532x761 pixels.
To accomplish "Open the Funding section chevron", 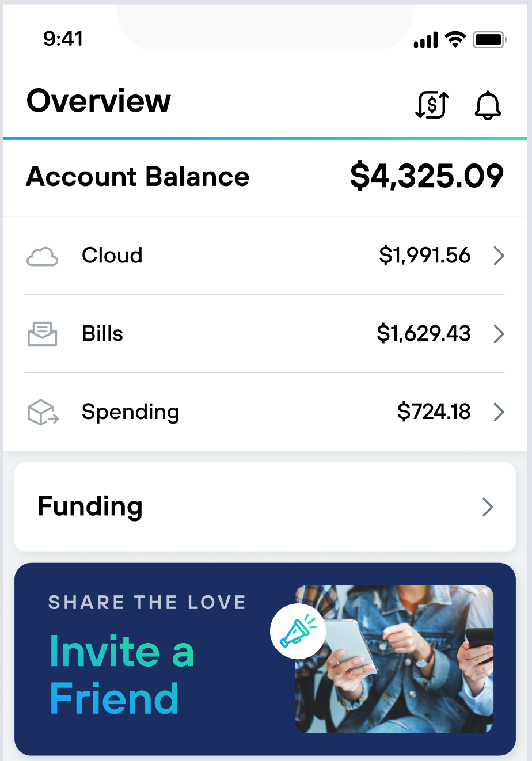I will (488, 507).
